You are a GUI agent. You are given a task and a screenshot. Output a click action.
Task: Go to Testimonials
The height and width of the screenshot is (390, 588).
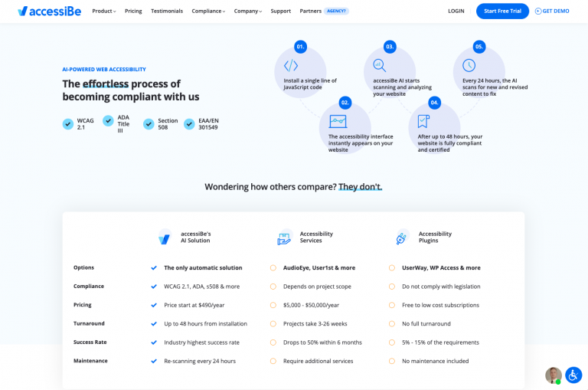coord(167,11)
